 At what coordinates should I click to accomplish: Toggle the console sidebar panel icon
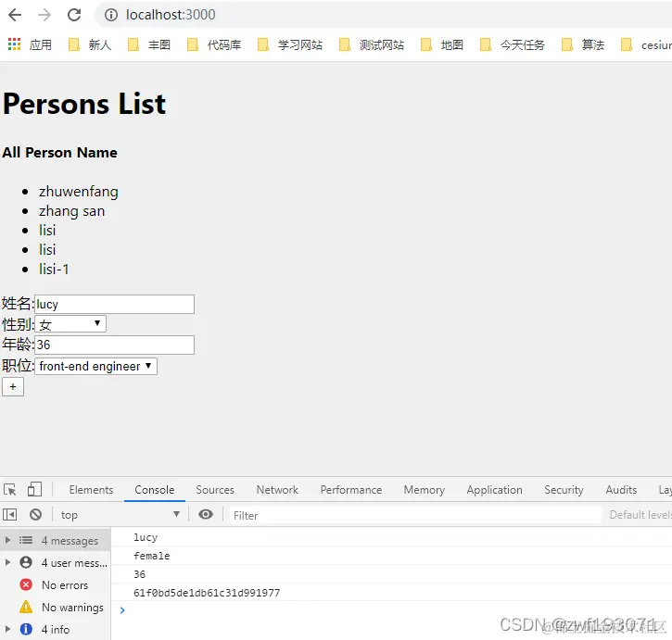10,514
